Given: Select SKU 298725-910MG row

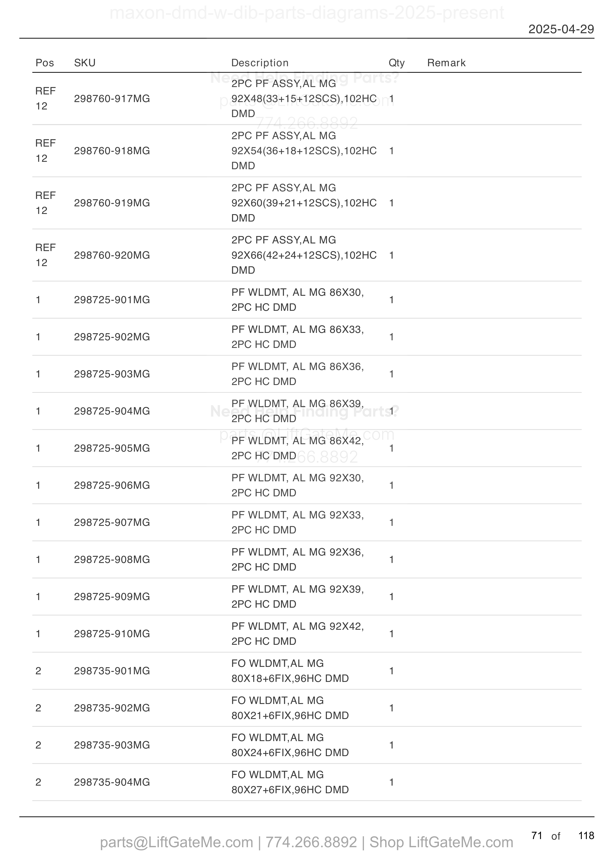Looking at the screenshot, I should 307,634.
